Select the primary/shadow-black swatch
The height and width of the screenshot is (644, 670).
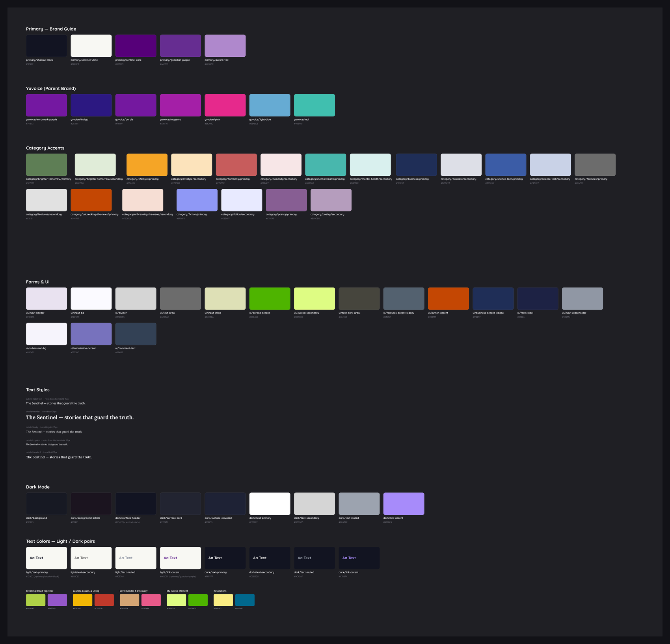(47, 46)
